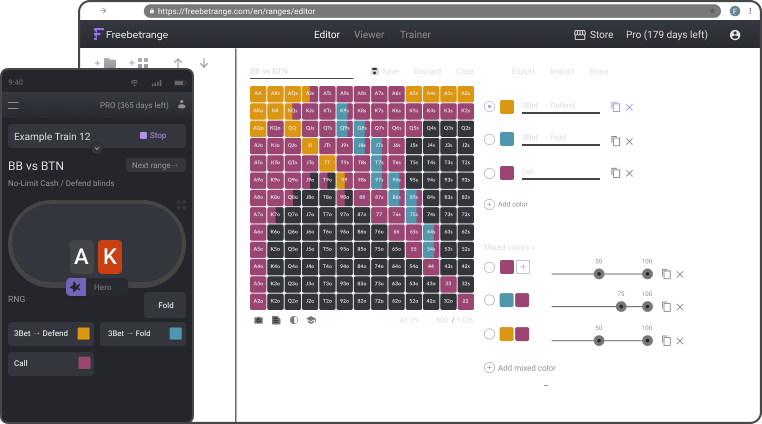Viewport: 762px width, 424px height.
Task: Move range up with the up arrow
Action: coord(178,63)
